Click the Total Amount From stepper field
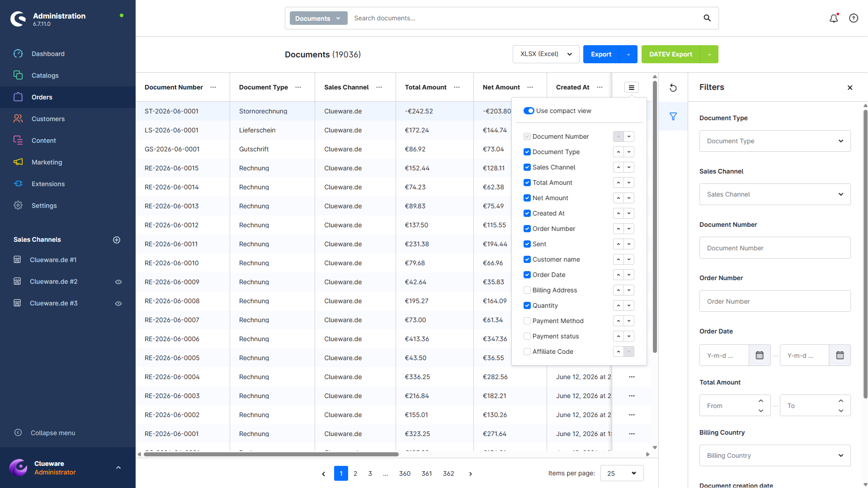Viewport: 868px width, 488px height. 735,405
